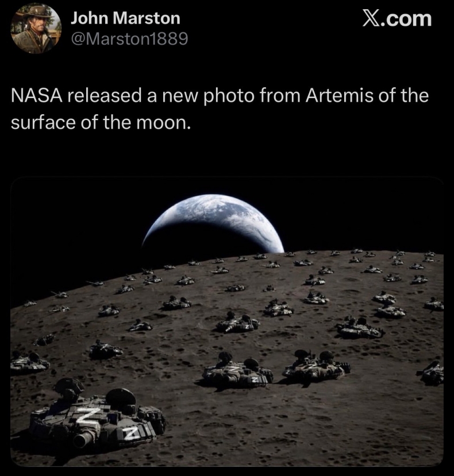Click the partially cropped tank at left edge
The height and width of the screenshot is (476, 454).
click(29, 363)
